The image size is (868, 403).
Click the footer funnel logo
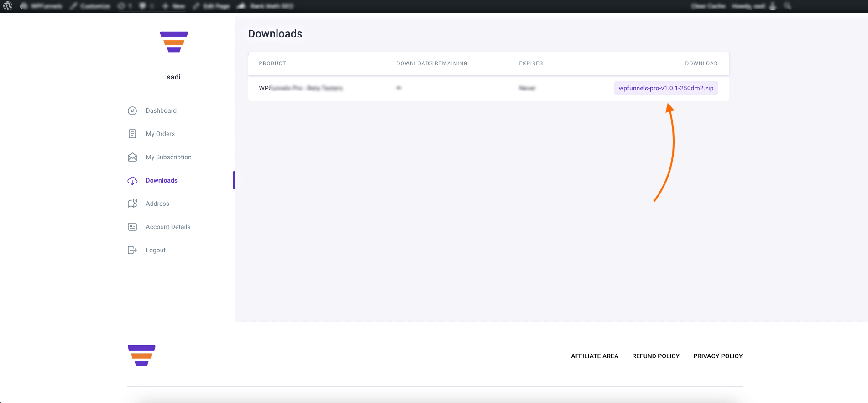141,356
